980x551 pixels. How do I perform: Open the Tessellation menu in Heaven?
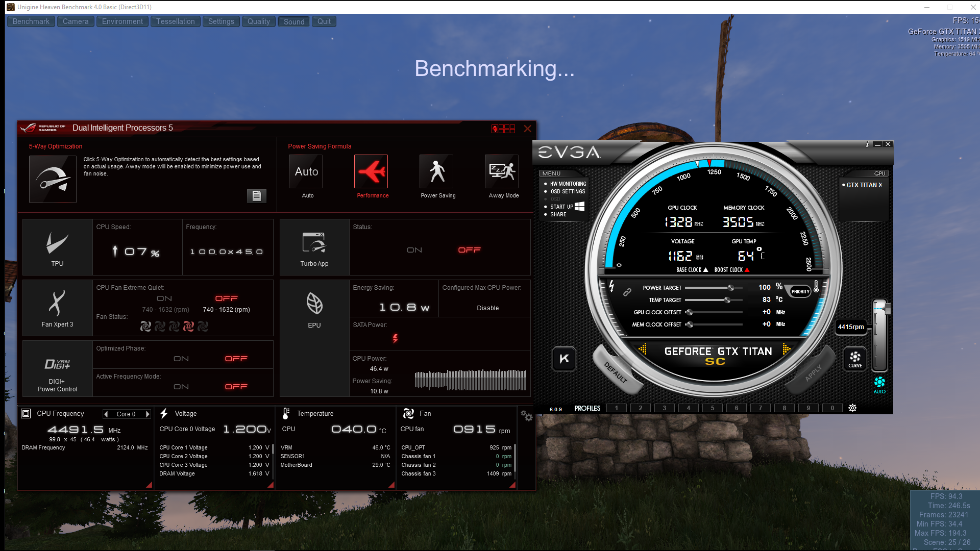point(176,21)
